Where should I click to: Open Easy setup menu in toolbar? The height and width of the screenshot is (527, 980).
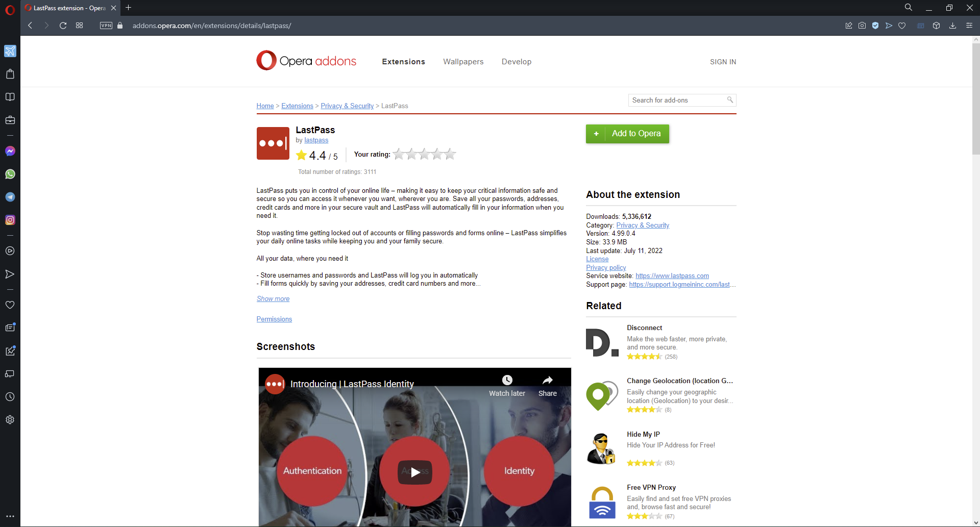[x=969, y=26]
